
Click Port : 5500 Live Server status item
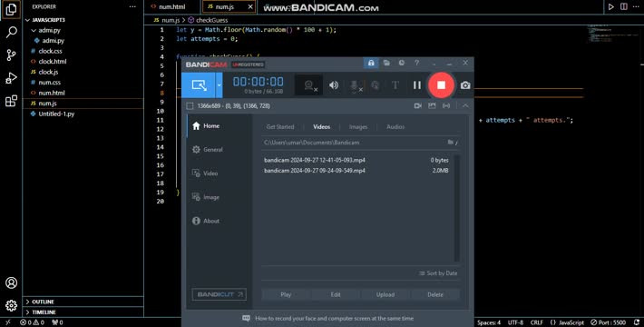[x=609, y=322]
